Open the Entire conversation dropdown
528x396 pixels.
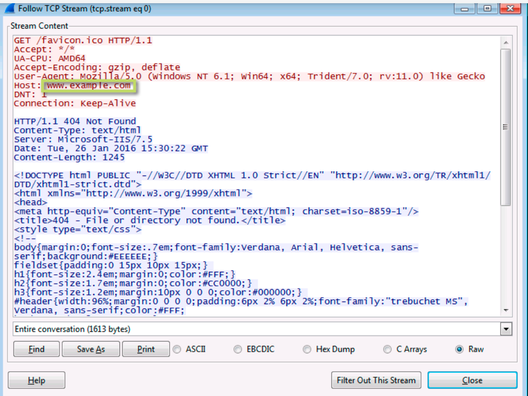click(263, 329)
